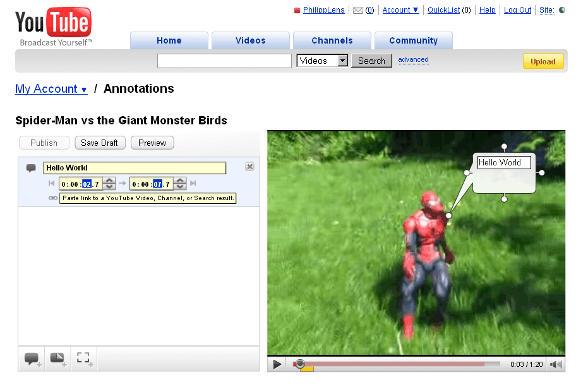Click the volume icon on the player

click(555, 364)
